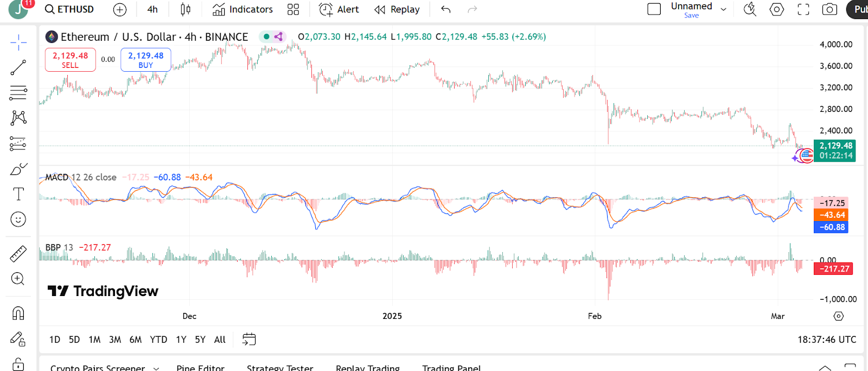Image resolution: width=868 pixels, height=371 pixels.
Task: Open time axis settings gear icon
Action: coord(839,316)
